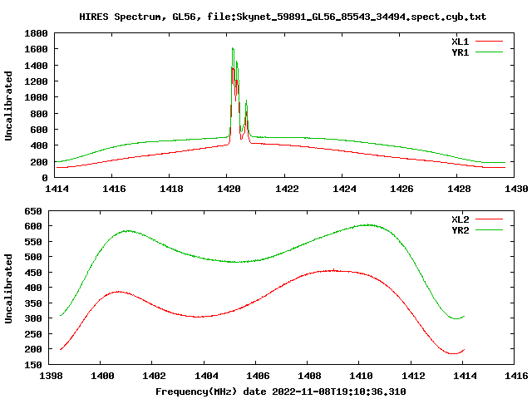Click the 250 y-axis tick label
This screenshot has height=399, width=532.
(x=33, y=334)
